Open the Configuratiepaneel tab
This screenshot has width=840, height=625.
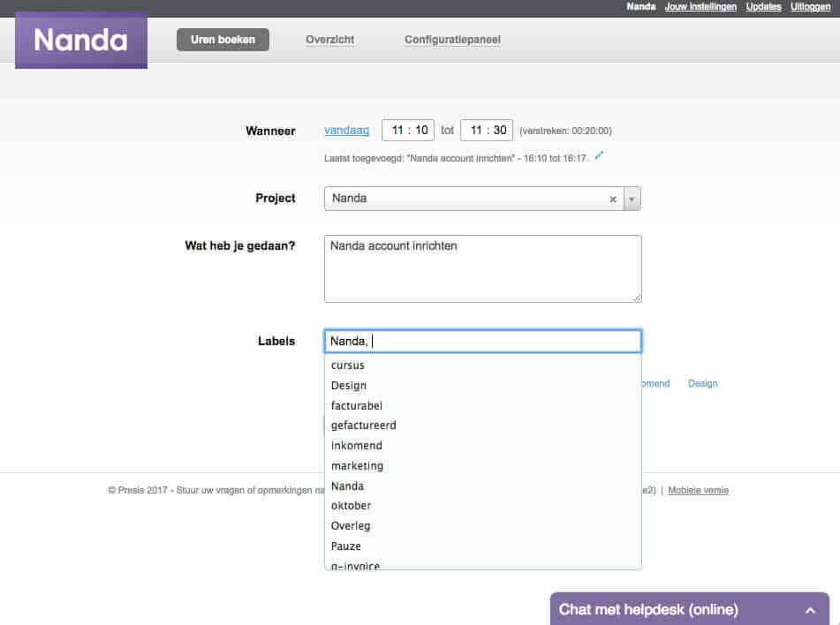point(452,40)
